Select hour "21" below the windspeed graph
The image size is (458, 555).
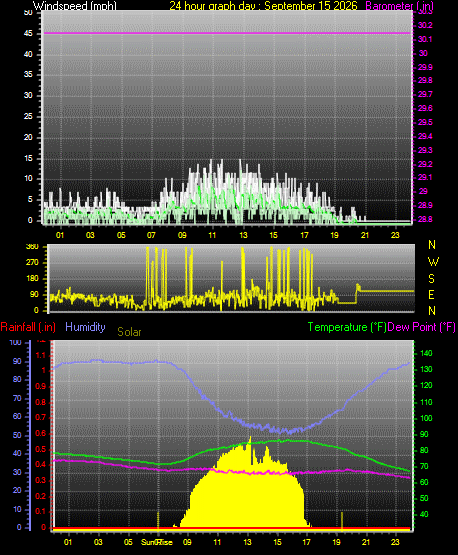(x=365, y=235)
